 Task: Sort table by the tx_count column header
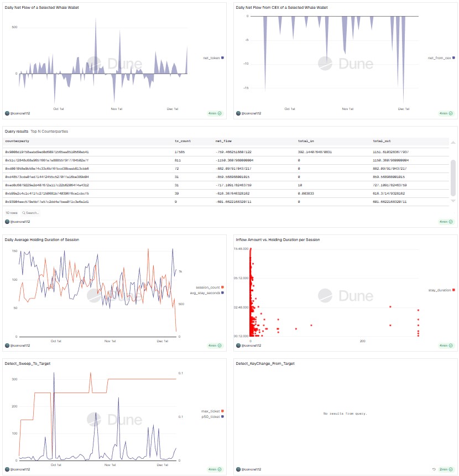(x=182, y=141)
